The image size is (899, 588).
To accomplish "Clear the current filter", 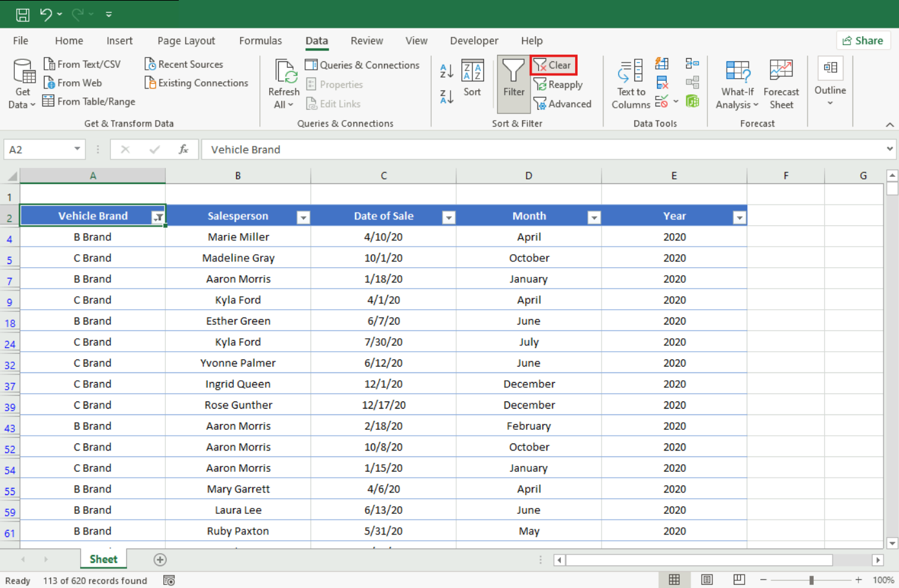I will (x=553, y=65).
